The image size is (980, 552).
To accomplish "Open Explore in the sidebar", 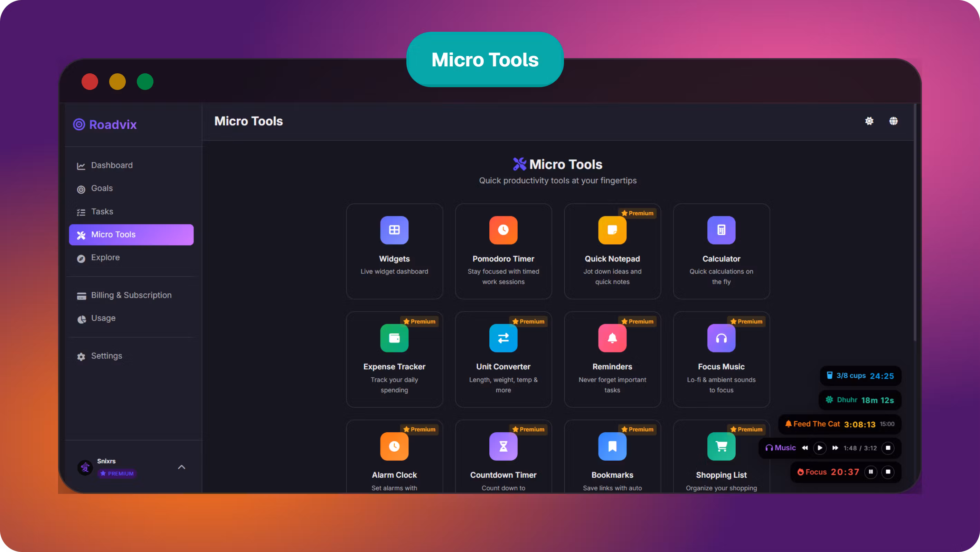I will [131, 258].
